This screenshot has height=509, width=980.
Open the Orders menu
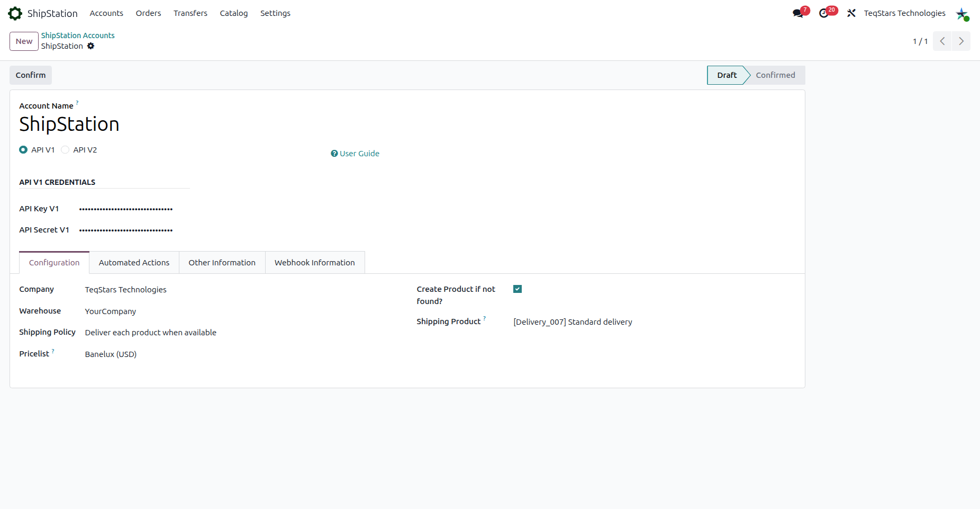[x=148, y=13]
